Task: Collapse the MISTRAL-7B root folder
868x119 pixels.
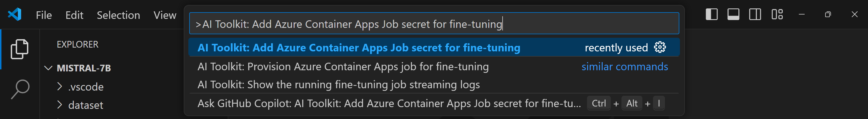Action: [49, 68]
